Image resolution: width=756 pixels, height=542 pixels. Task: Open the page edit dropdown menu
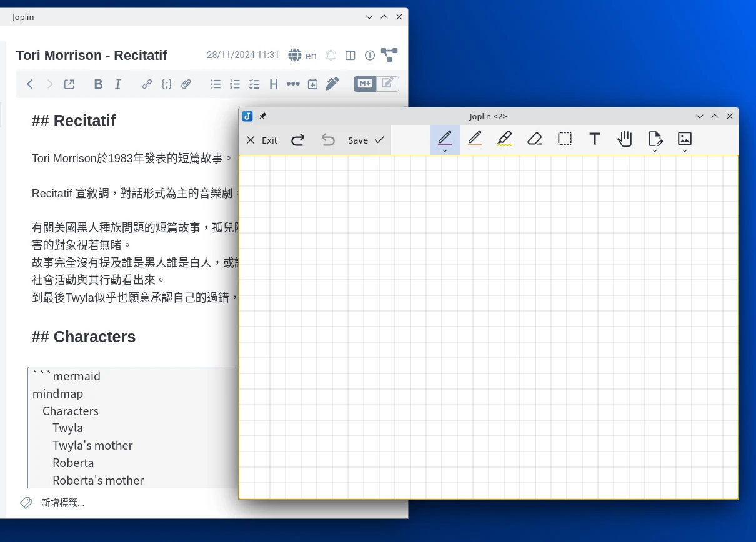655,151
